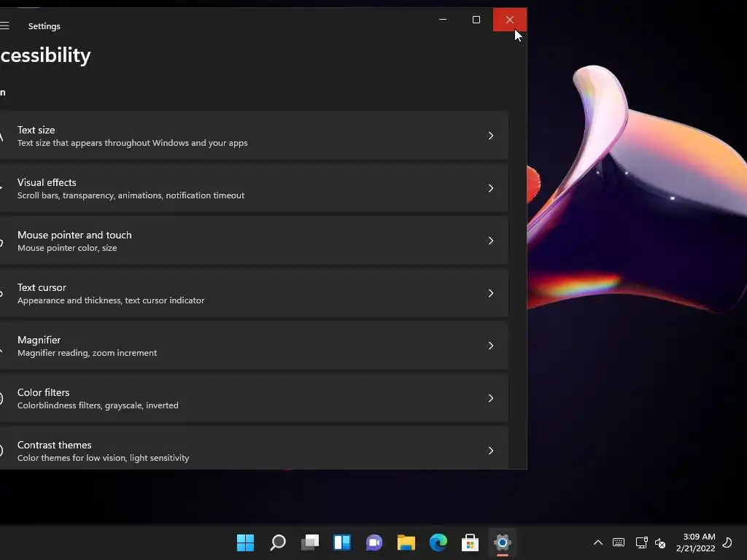Open the Visual effects settings row
The height and width of the screenshot is (560, 747).
pos(254,188)
